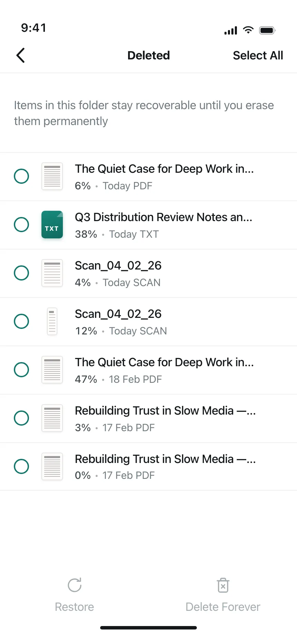The height and width of the screenshot is (644, 297).
Task: Tap the Delete Forever label
Action: 223,607
